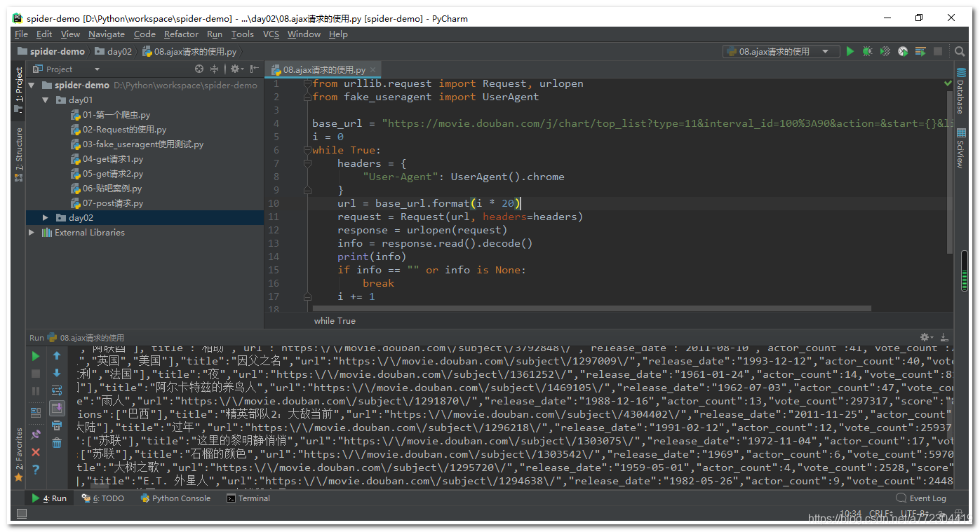Screen dimensions: 980x532
Task: Toggle scroll to end of output
Action: (57, 408)
